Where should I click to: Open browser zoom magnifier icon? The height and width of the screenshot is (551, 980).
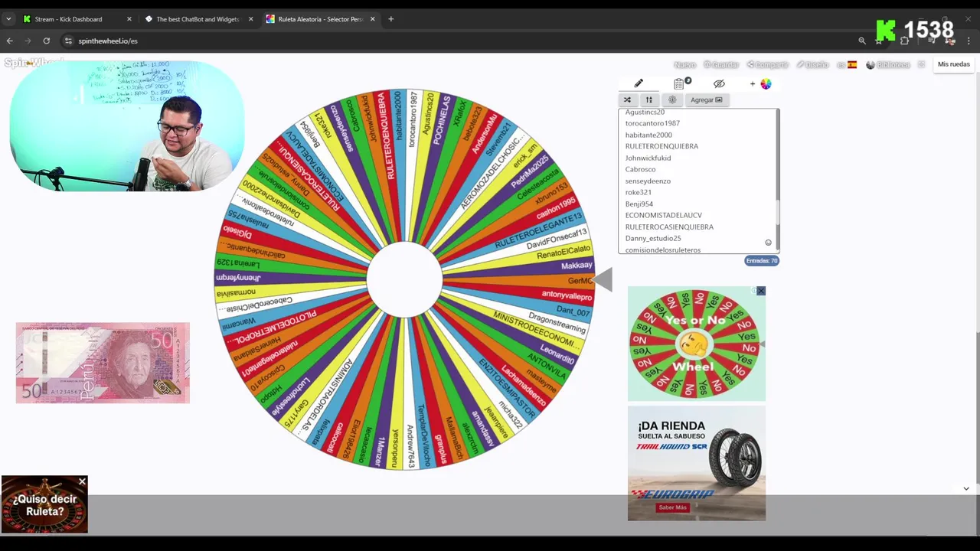(862, 41)
